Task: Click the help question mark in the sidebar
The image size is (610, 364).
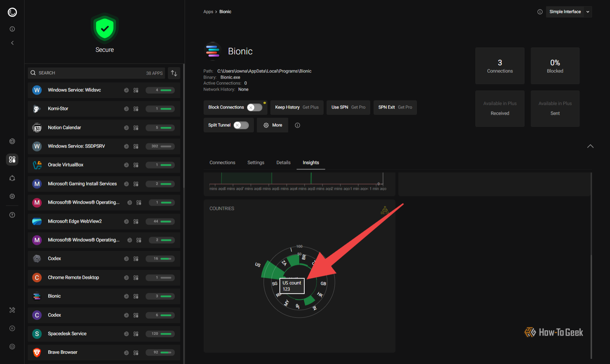Action: 12,215
